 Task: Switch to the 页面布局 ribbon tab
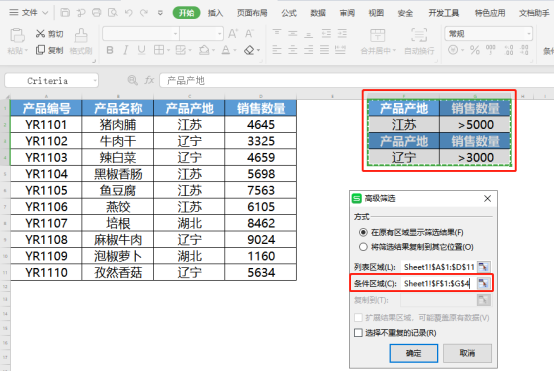coord(252,13)
